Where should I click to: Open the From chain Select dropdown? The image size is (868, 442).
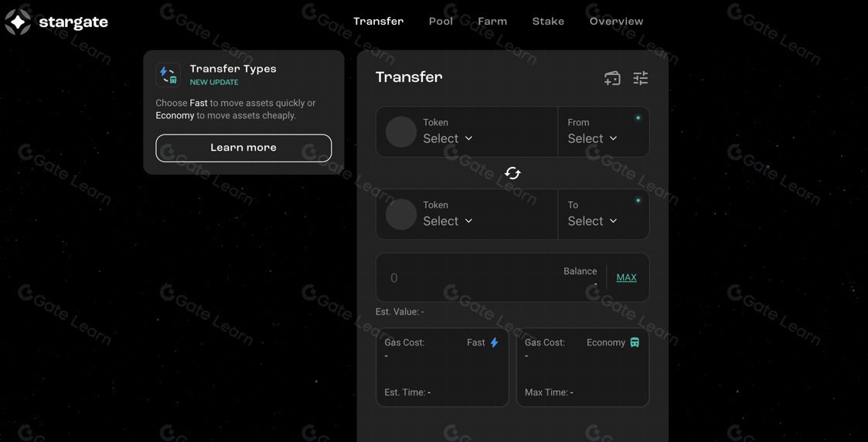point(592,138)
